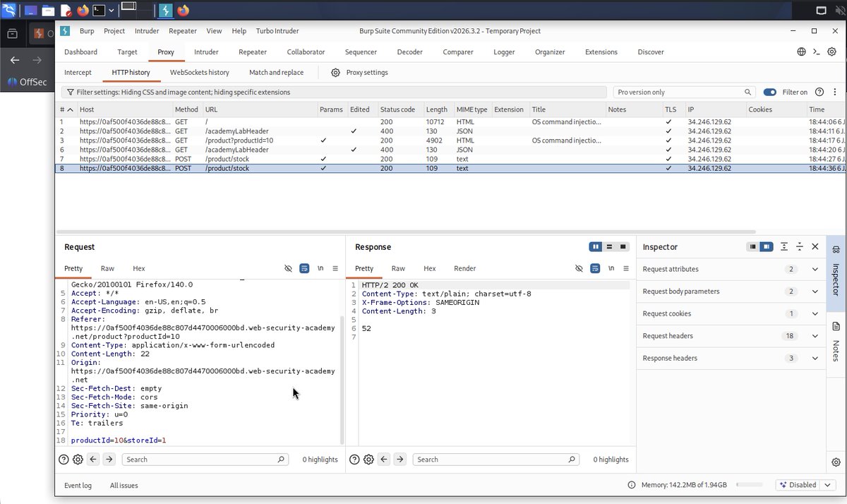Click the filter funnel icon
847x504 pixels.
[x=70, y=92]
